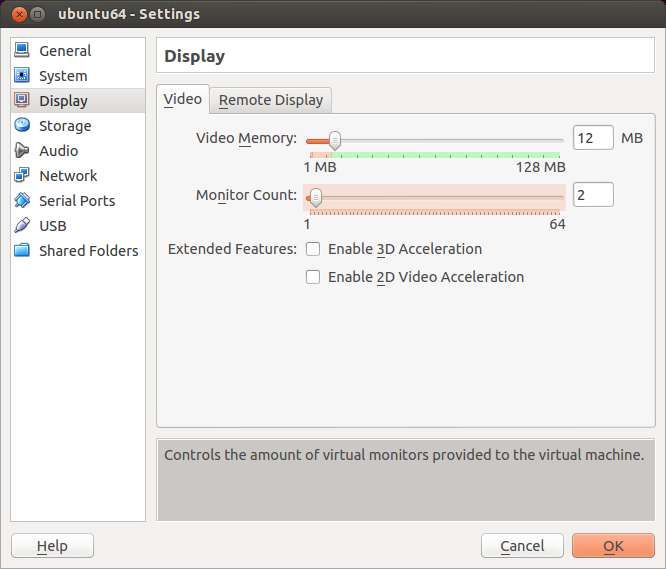Switch to the Remote Display tab

click(271, 101)
